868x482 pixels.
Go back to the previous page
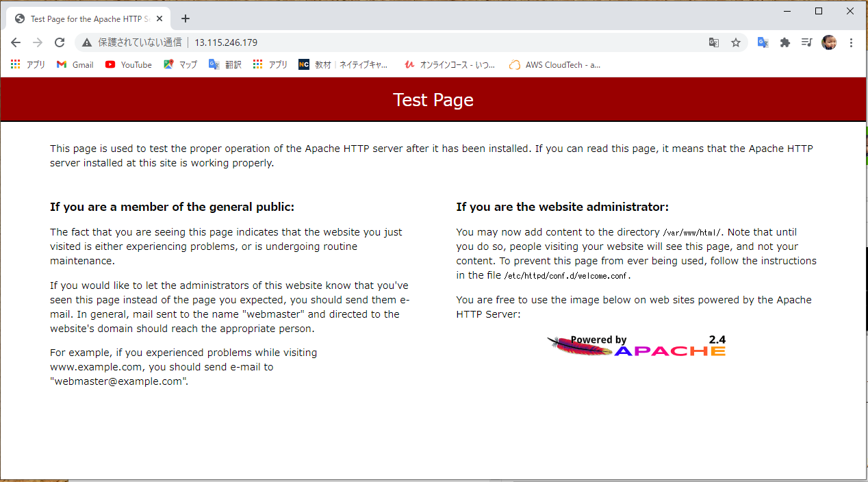[16, 42]
